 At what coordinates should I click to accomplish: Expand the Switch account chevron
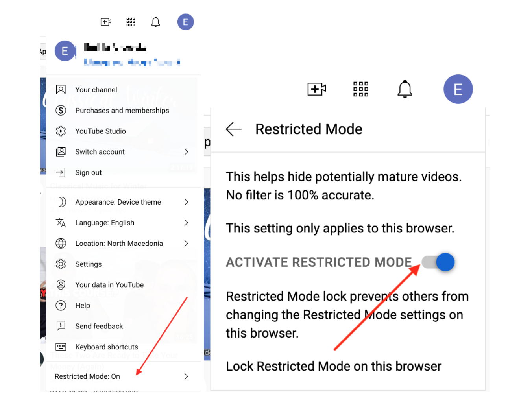point(186,152)
